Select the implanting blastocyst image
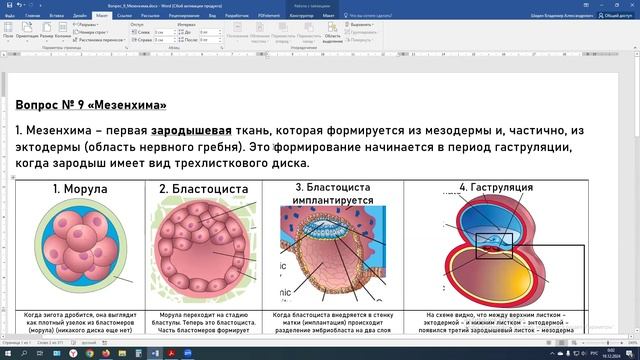This screenshot has width=640, height=360. click(x=333, y=253)
